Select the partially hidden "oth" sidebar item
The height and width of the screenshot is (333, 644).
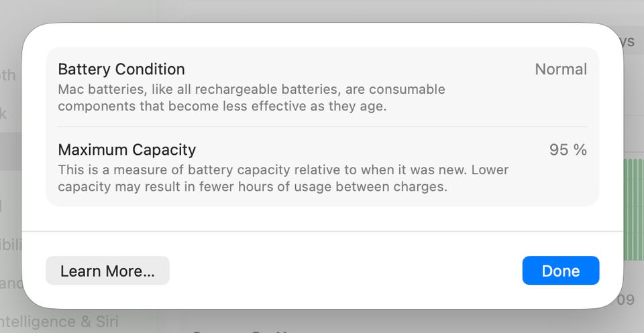click(x=8, y=75)
